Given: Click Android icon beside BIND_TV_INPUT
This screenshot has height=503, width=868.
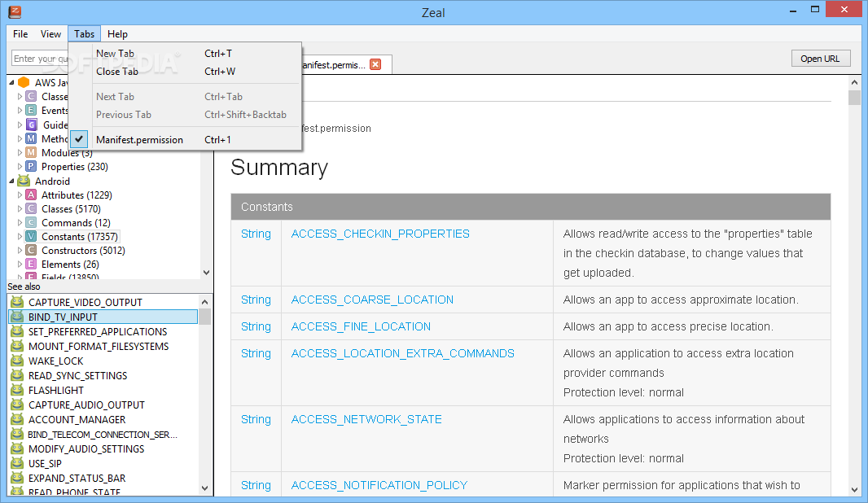Looking at the screenshot, I should (x=18, y=317).
